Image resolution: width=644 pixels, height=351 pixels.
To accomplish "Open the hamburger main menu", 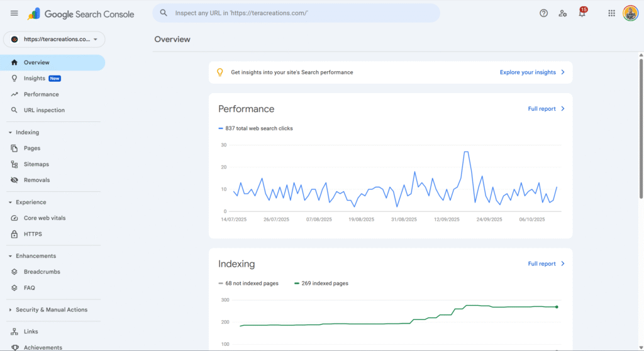I will click(x=14, y=13).
